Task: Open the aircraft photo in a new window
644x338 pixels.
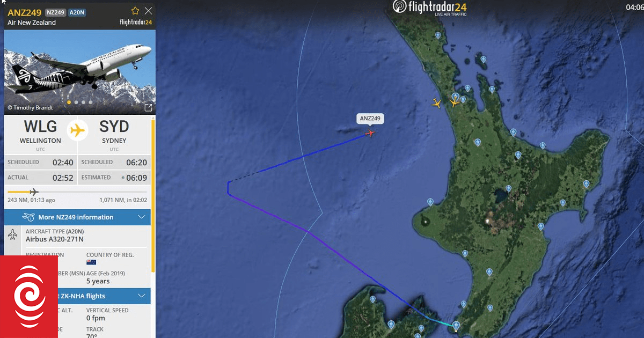Action: [149, 107]
